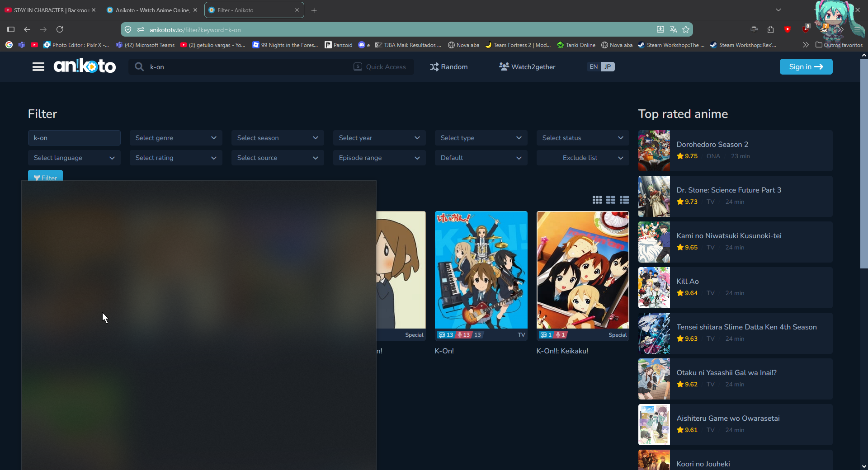Click the Kill Ao thumbnail
Image resolution: width=868 pixels, height=470 pixels.
[x=654, y=288]
